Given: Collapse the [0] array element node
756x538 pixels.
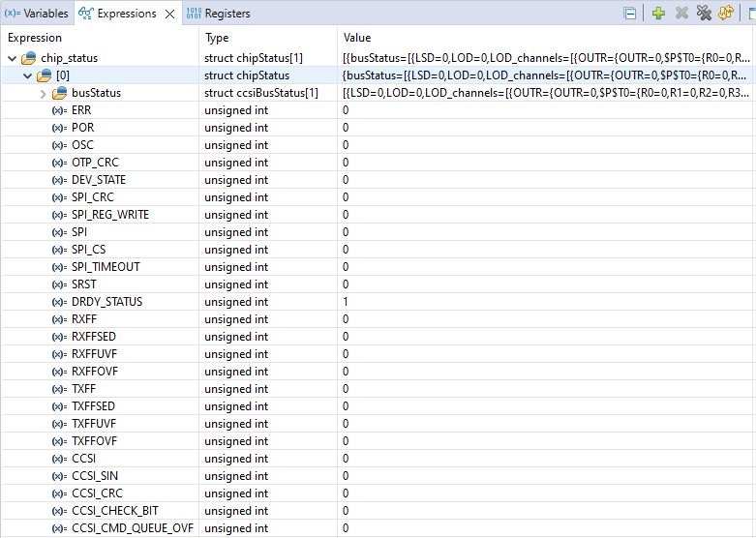Looking at the screenshot, I should 27,75.
